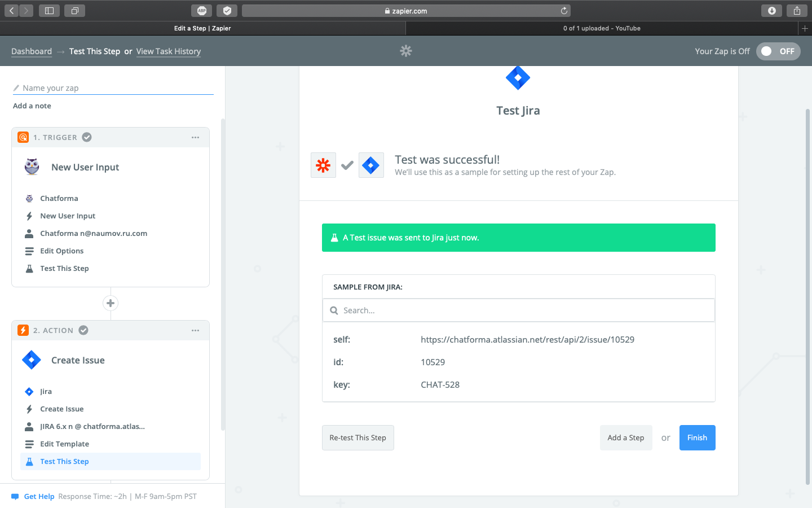Viewport: 812px width, 508px height.
Task: Click the trigger step completed checkmark
Action: coord(87,137)
